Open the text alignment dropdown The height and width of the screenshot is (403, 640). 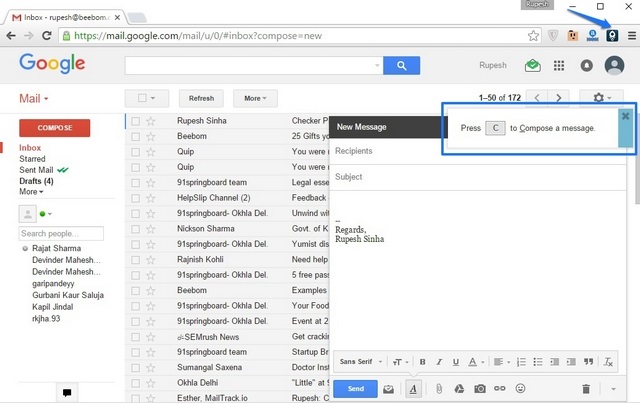502,362
